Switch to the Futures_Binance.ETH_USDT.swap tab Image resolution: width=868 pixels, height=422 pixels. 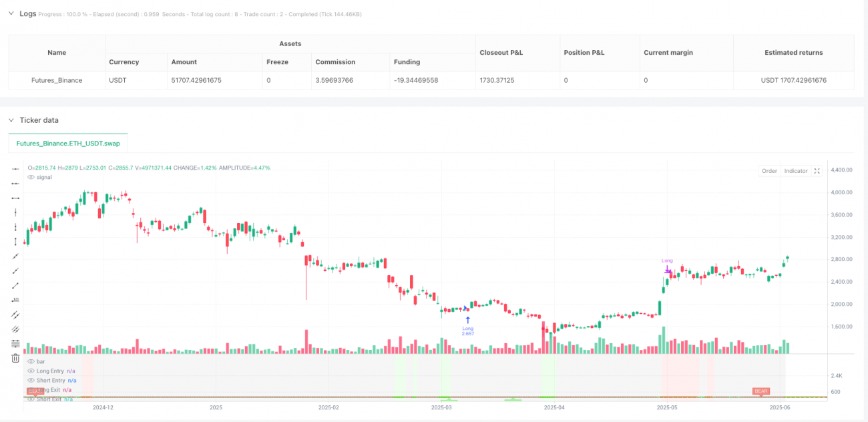67,143
